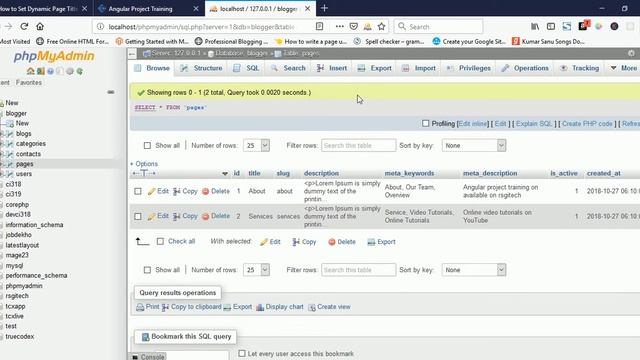
Task: Sort by meta_keywords column header
Action: click(409, 173)
